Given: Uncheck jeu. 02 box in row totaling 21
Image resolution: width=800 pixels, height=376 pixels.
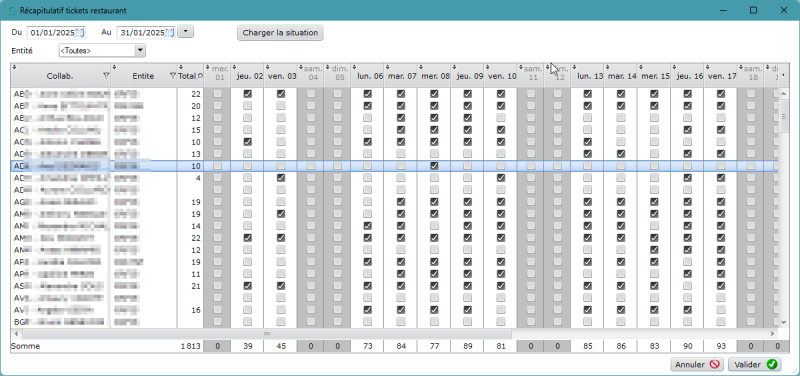Looking at the screenshot, I should [247, 286].
